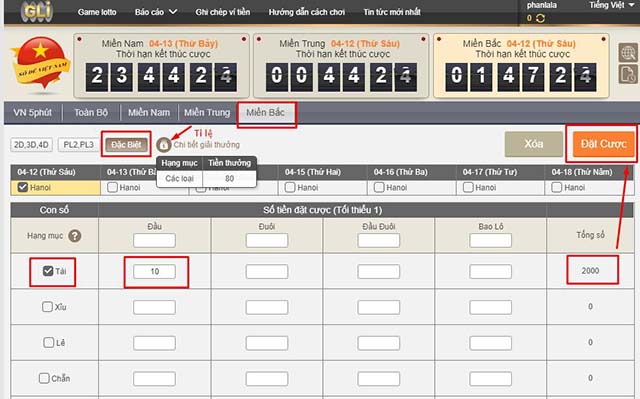Click the Xỉu Đầu Đuôi input field

(379, 307)
